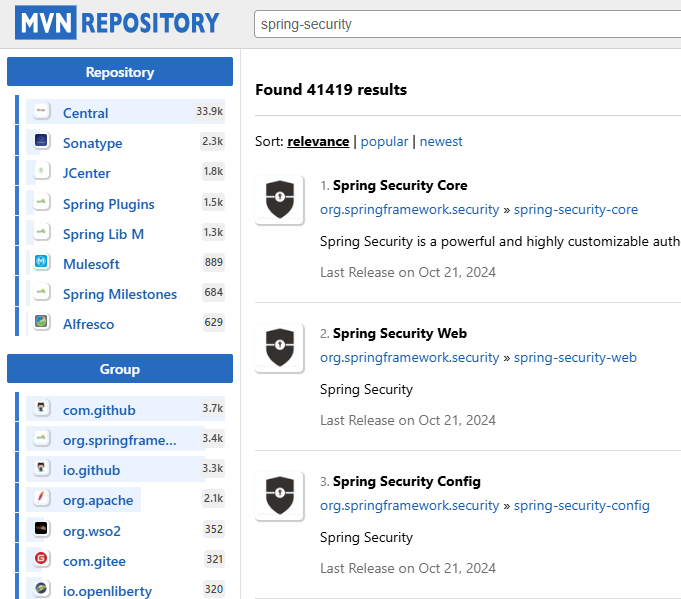Click the io.openliberty group icon
This screenshot has height=599, width=681.
[x=41, y=588]
